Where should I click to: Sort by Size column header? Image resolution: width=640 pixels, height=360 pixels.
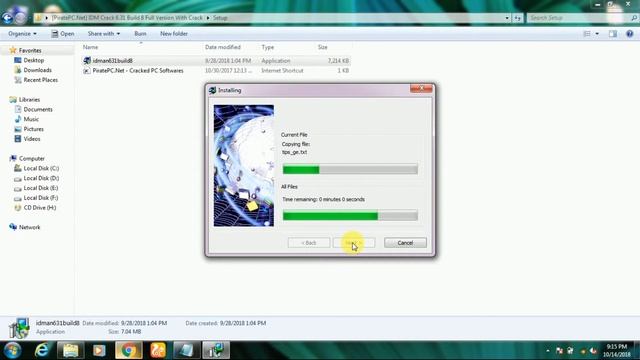322,47
